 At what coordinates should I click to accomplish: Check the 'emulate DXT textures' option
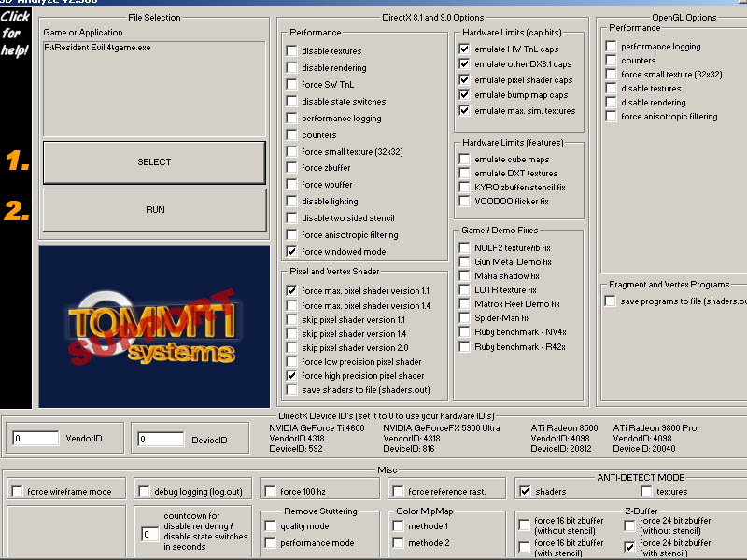pyautogui.click(x=464, y=173)
